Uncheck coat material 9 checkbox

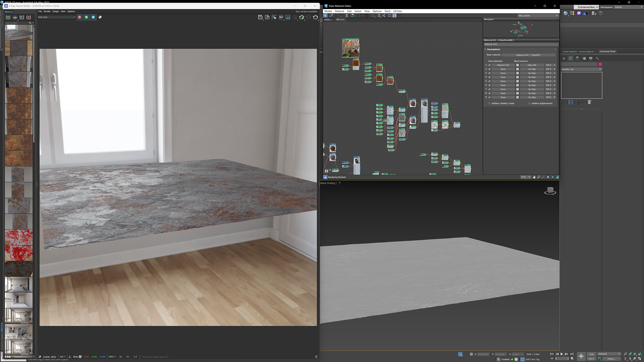489,97
